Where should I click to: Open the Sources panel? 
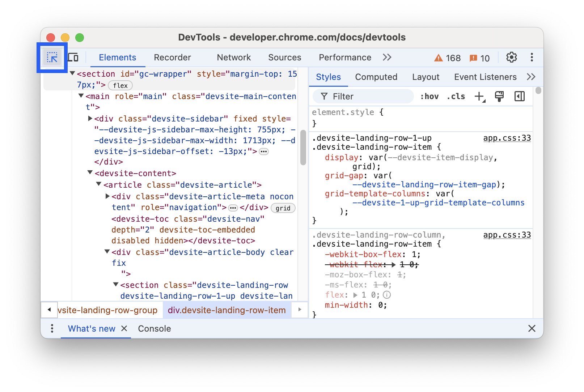point(284,57)
